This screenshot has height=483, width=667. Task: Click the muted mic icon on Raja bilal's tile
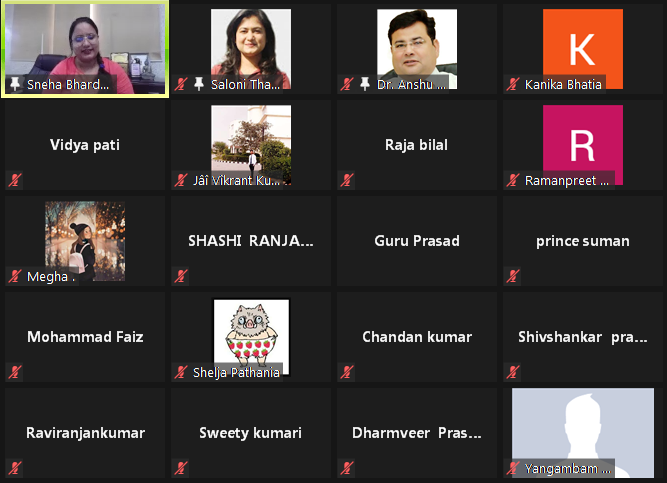[x=347, y=180]
